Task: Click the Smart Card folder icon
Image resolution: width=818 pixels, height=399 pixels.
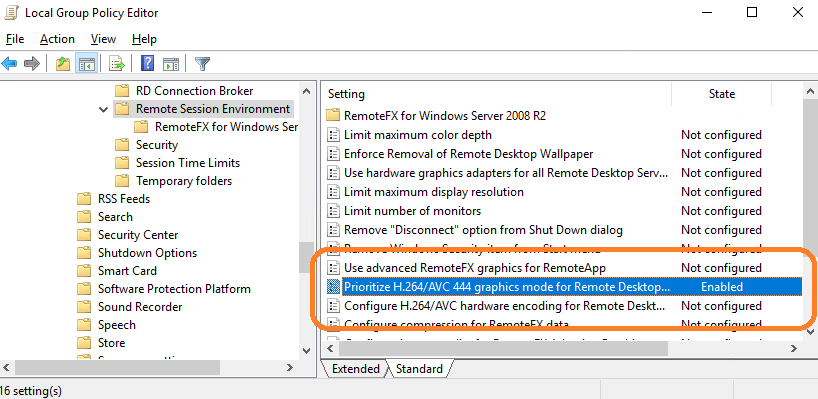Action: pos(84,271)
